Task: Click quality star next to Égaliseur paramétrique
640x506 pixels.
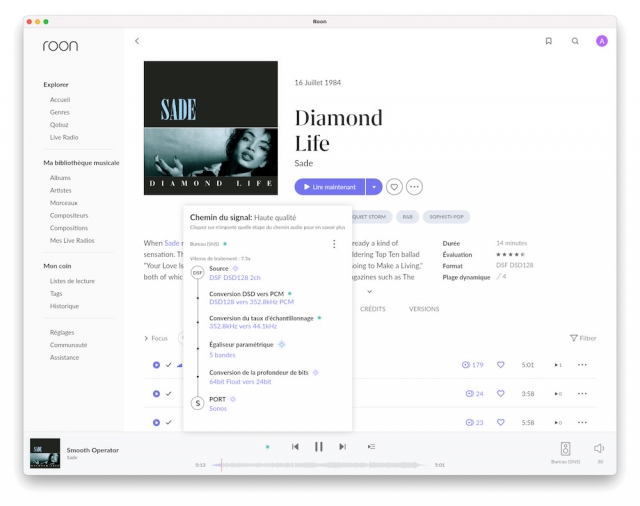Action: pyautogui.click(x=282, y=345)
